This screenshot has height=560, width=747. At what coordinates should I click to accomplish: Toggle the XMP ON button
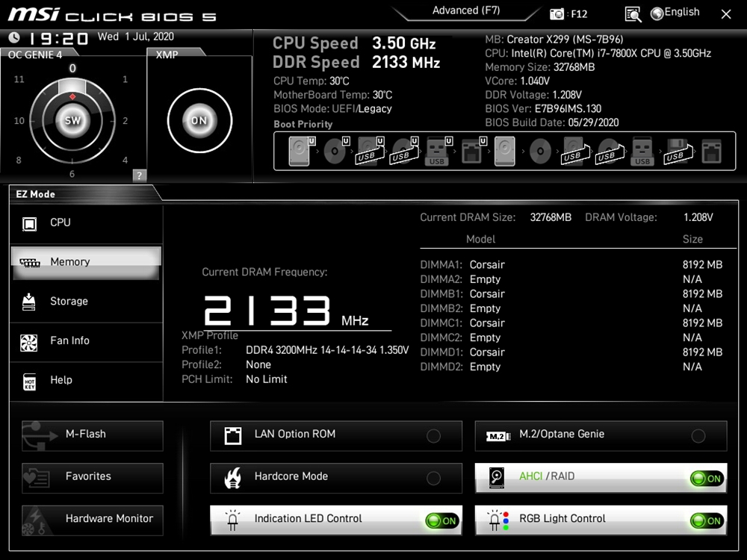(x=199, y=120)
